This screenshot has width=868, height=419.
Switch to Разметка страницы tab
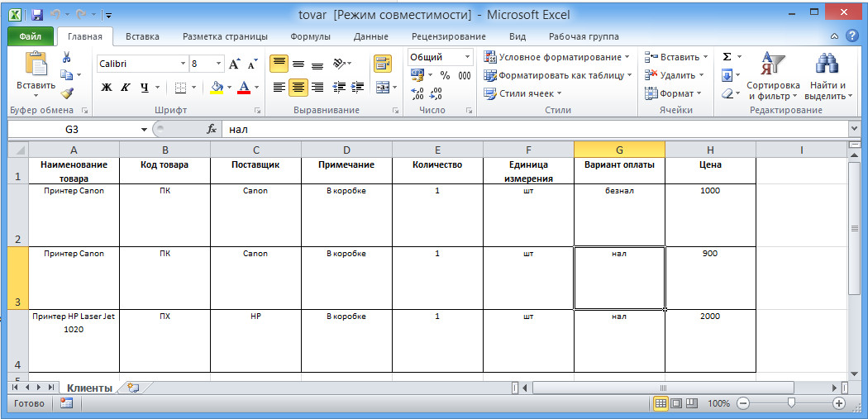tap(226, 36)
